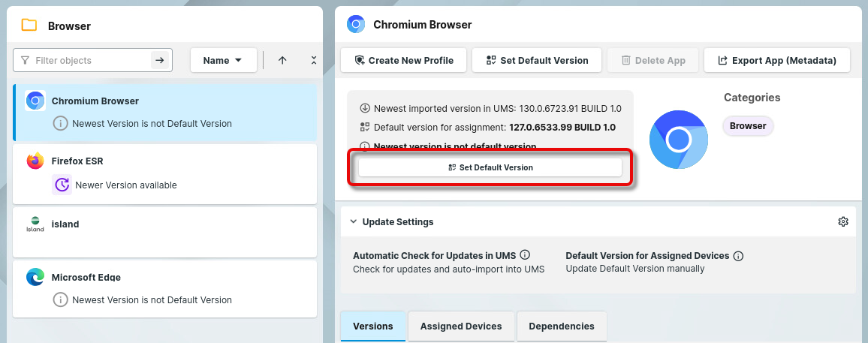868x343 pixels.
Task: Click the Microsoft Edge app icon
Action: 35,278
